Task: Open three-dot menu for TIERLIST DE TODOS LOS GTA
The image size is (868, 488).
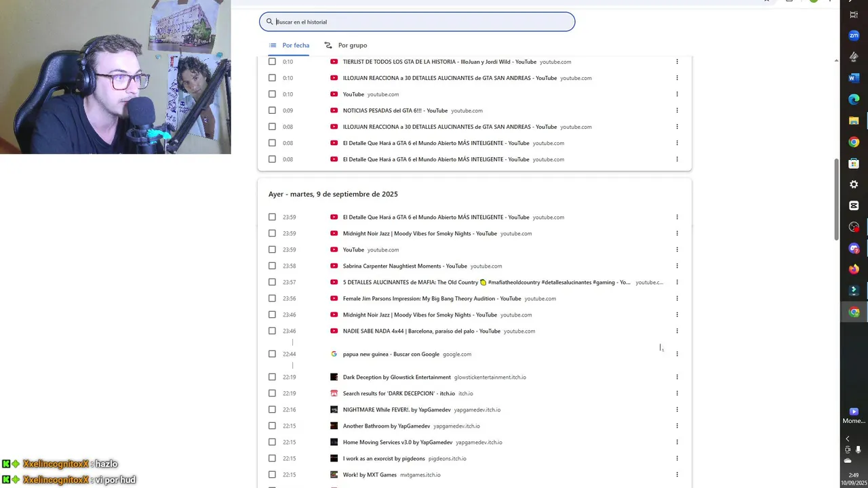Action: [x=677, y=62]
